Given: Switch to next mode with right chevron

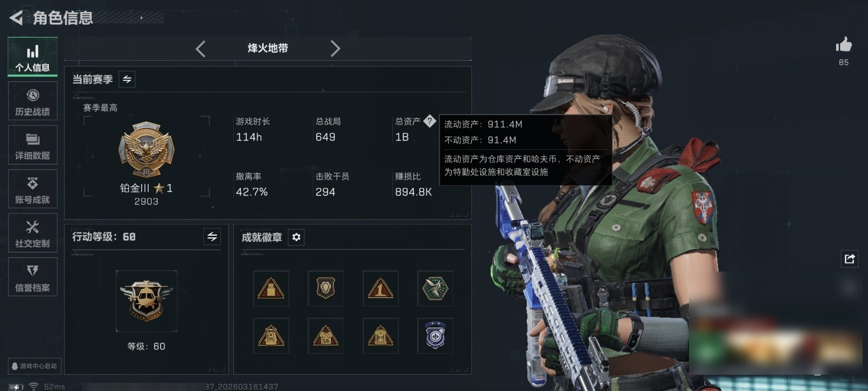Looking at the screenshot, I should point(335,49).
